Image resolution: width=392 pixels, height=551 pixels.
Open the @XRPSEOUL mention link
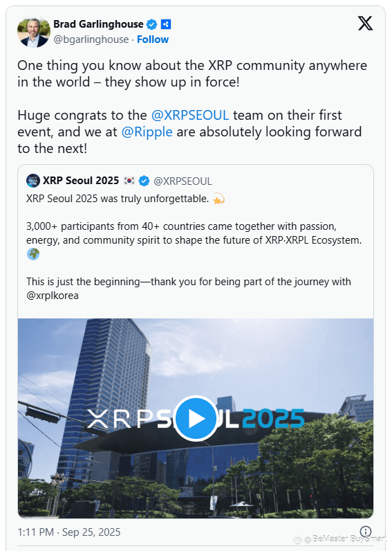pyautogui.click(x=190, y=116)
